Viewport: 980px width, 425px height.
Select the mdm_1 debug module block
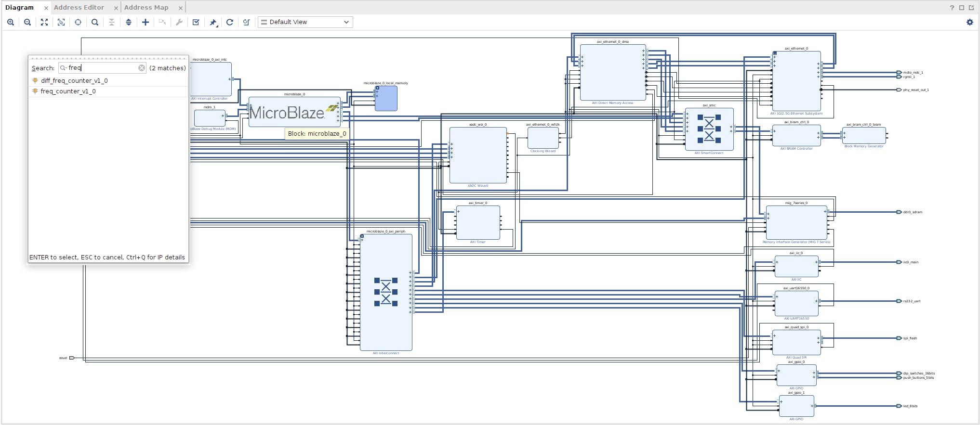click(x=210, y=118)
